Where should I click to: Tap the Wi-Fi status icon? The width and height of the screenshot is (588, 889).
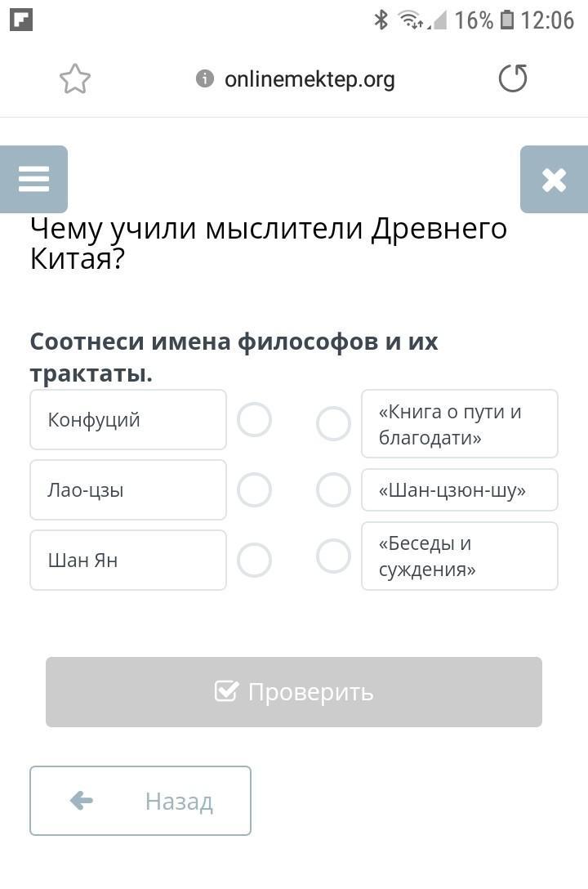[410, 20]
